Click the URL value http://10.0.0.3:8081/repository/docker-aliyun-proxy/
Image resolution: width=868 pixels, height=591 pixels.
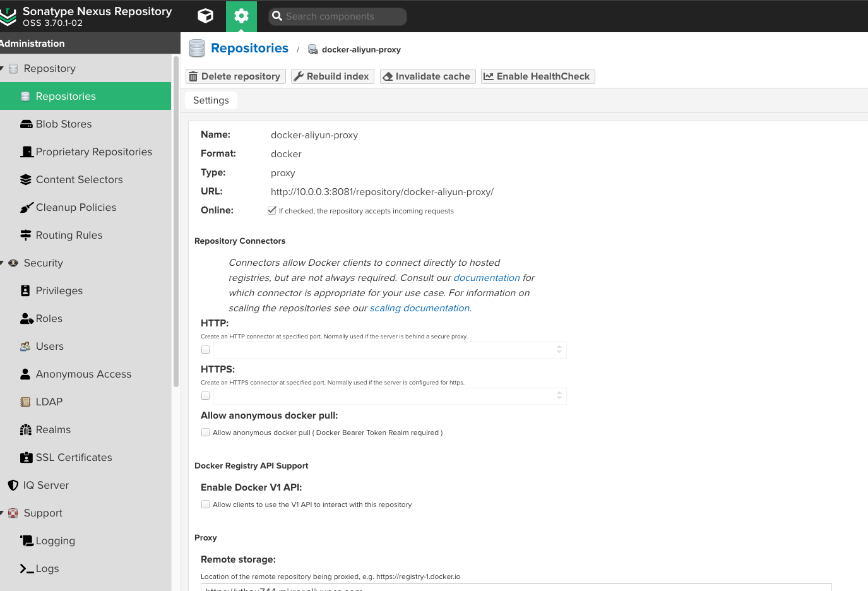point(382,192)
